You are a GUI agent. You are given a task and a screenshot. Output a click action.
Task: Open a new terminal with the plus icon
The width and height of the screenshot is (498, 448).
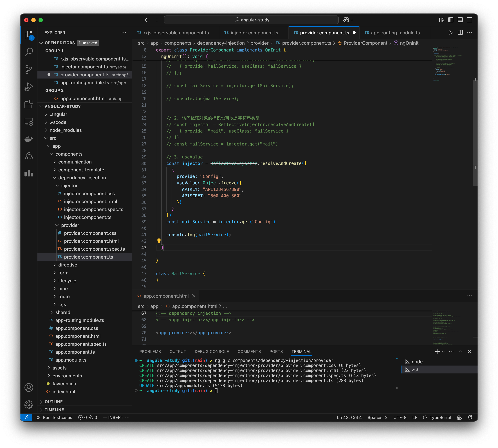click(438, 351)
